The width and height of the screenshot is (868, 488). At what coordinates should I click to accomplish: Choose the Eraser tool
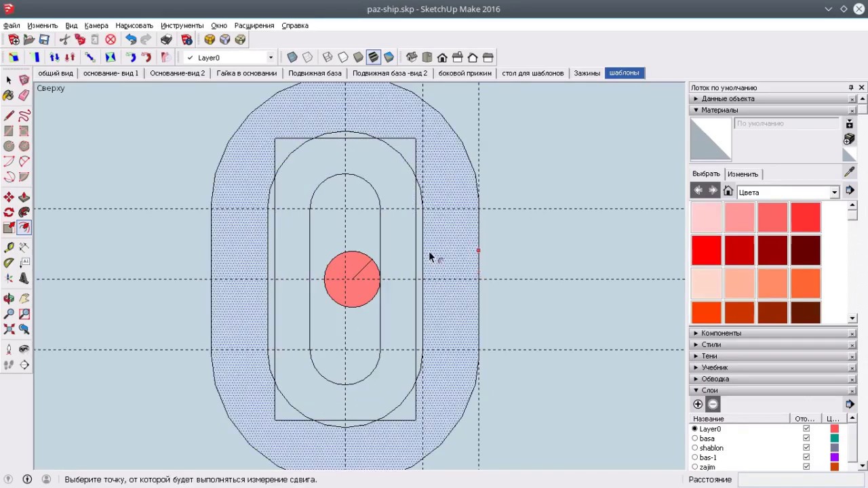click(24, 96)
